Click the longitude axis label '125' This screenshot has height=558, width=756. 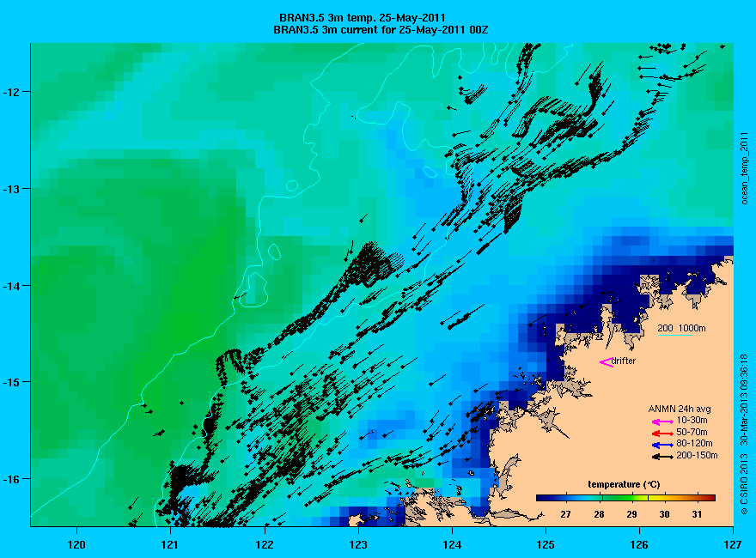click(x=546, y=545)
